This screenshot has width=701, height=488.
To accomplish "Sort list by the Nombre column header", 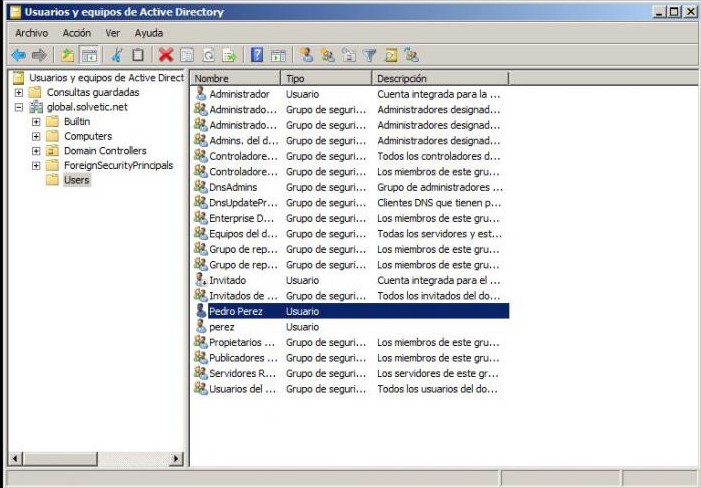I will (236, 78).
